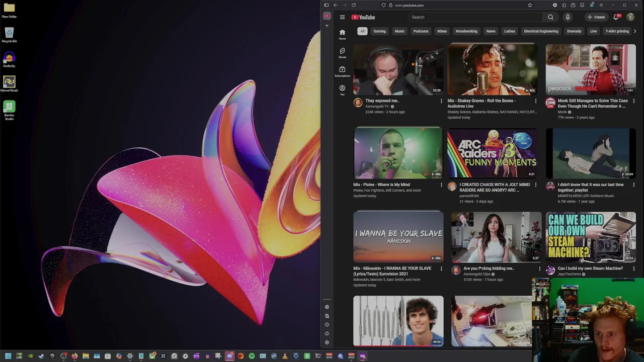Image resolution: width=644 pixels, height=362 pixels.
Task: Open Mix - Pixies Where Is My Mind title
Action: tap(381, 185)
